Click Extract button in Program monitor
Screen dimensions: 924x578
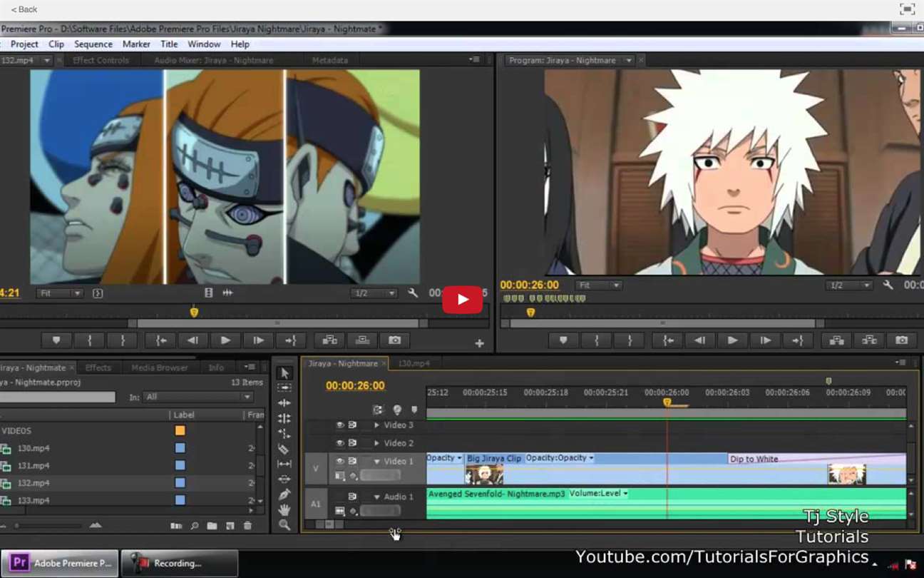tap(869, 340)
